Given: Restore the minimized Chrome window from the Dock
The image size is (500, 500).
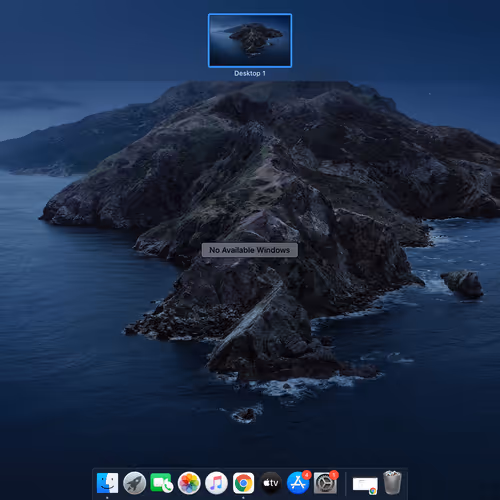Looking at the screenshot, I should click(x=365, y=485).
